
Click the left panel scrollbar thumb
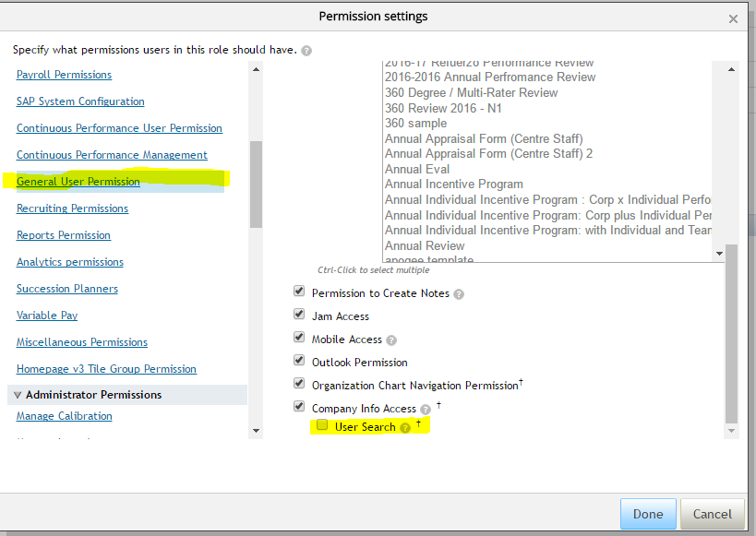(256, 185)
